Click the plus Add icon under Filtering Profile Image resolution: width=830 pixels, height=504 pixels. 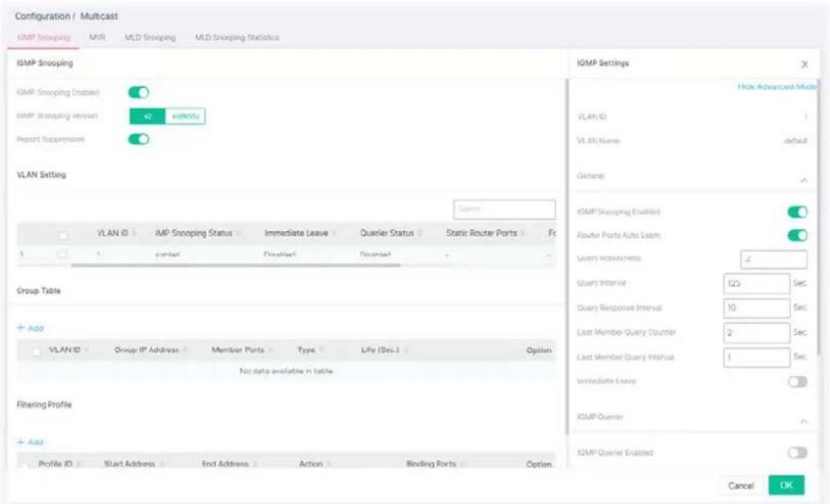point(21,442)
